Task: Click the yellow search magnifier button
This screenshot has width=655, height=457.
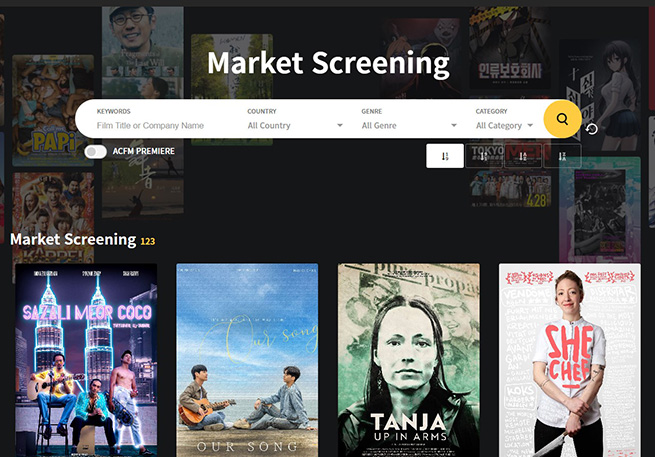Action: click(x=562, y=119)
